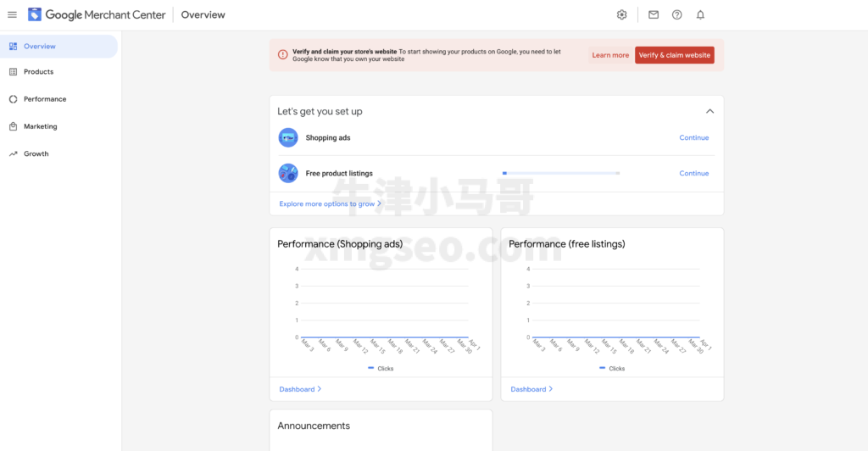The image size is (868, 451).
Task: Click Learn more in the alert banner
Action: point(610,55)
